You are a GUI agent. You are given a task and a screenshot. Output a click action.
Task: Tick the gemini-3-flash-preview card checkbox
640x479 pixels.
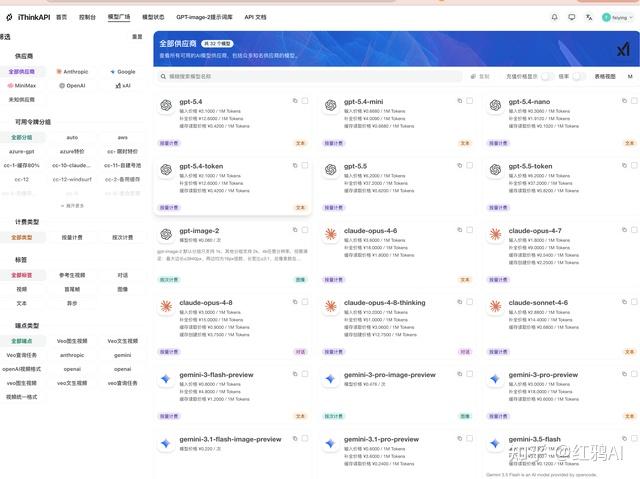click(305, 374)
